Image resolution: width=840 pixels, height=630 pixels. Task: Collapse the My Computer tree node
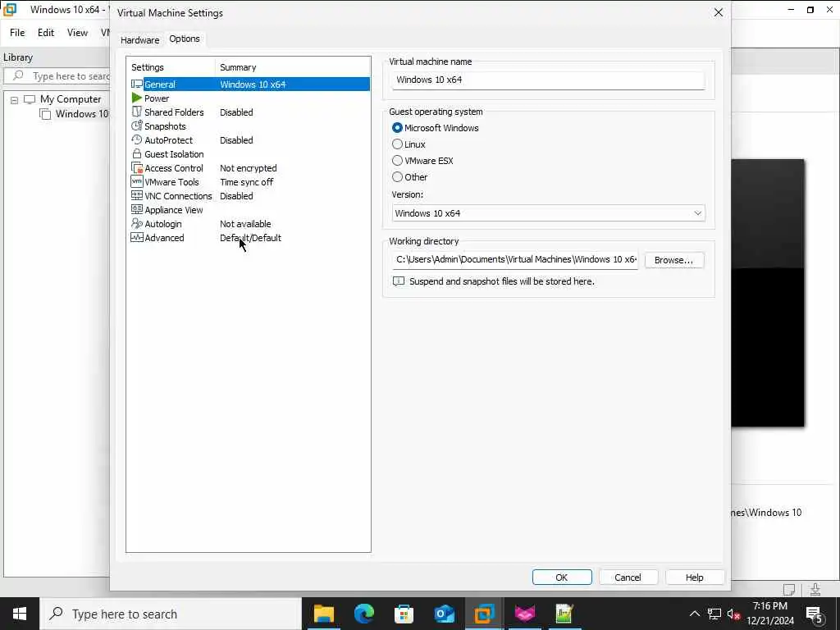[15, 100]
